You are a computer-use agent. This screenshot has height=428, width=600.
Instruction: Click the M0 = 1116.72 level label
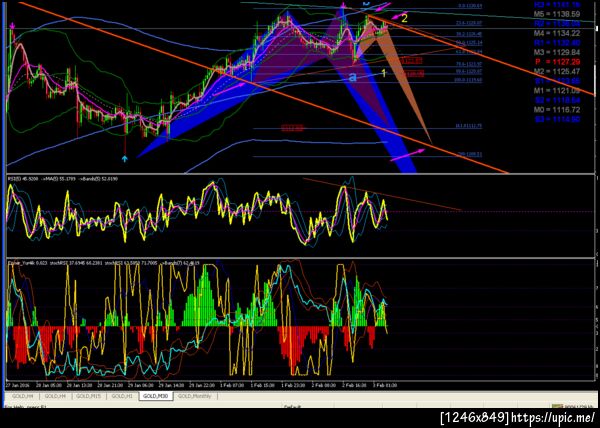pos(557,110)
